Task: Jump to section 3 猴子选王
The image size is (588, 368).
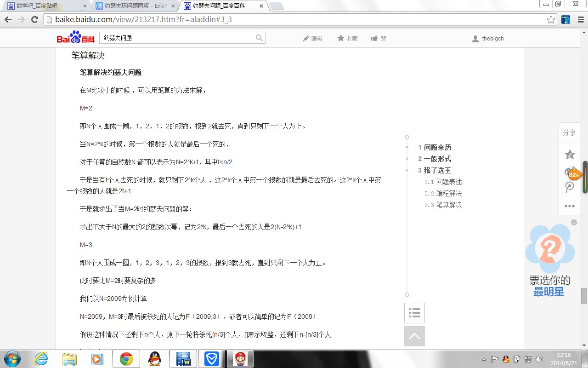Action: pos(435,171)
